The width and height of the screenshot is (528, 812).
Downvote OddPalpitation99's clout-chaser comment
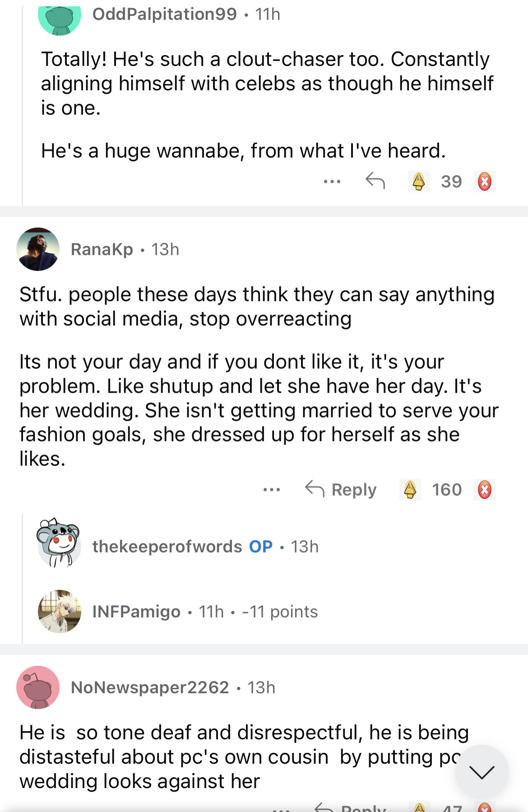pyautogui.click(x=484, y=182)
